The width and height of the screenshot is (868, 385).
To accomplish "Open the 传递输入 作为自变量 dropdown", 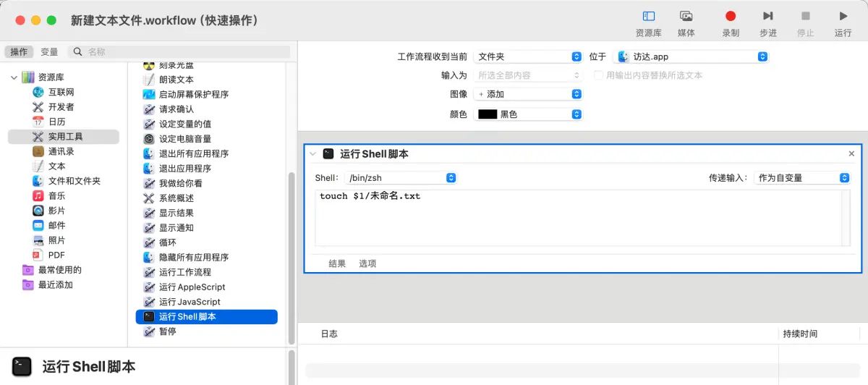I will coord(801,178).
